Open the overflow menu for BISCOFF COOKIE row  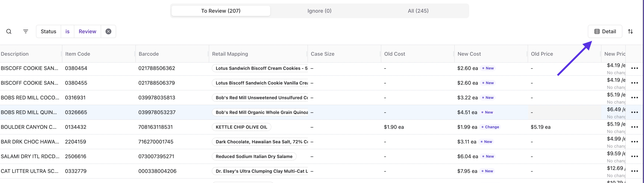pyautogui.click(x=635, y=68)
